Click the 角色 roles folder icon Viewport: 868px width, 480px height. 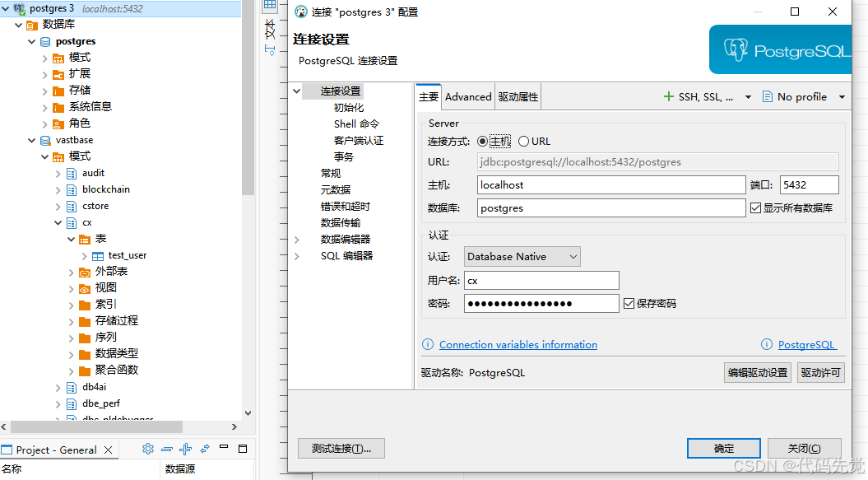[x=58, y=124]
